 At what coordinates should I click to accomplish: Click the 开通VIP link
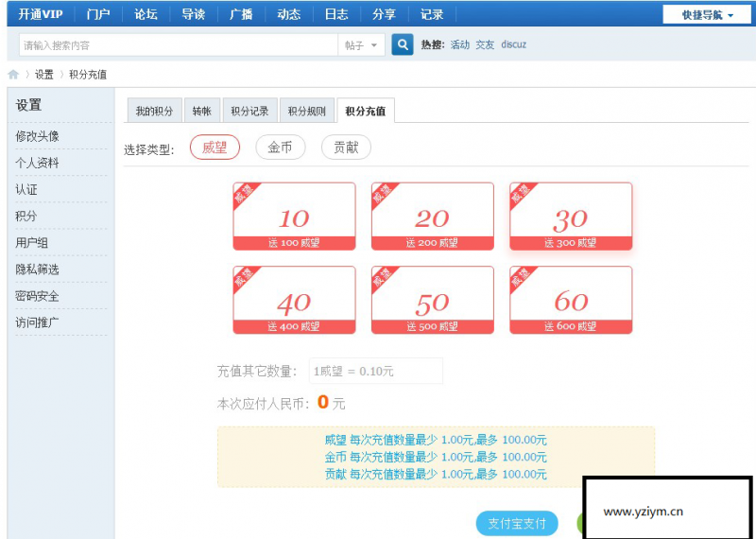tap(40, 14)
